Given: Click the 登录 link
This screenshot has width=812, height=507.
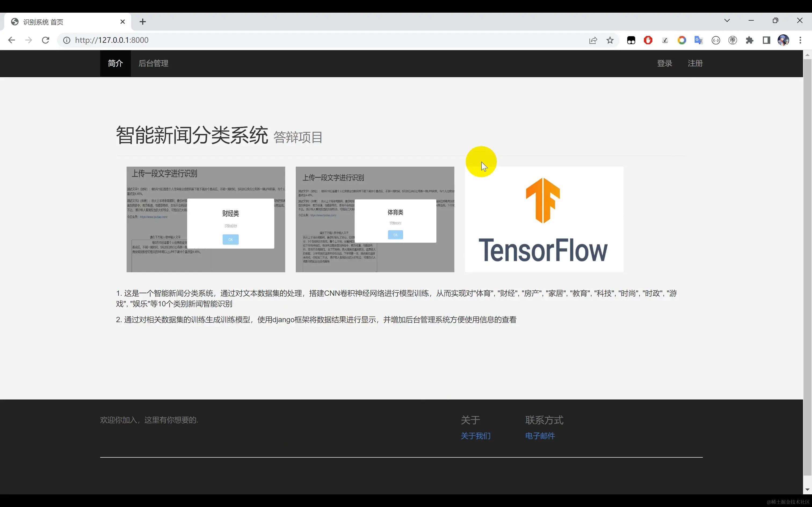Looking at the screenshot, I should pos(664,63).
